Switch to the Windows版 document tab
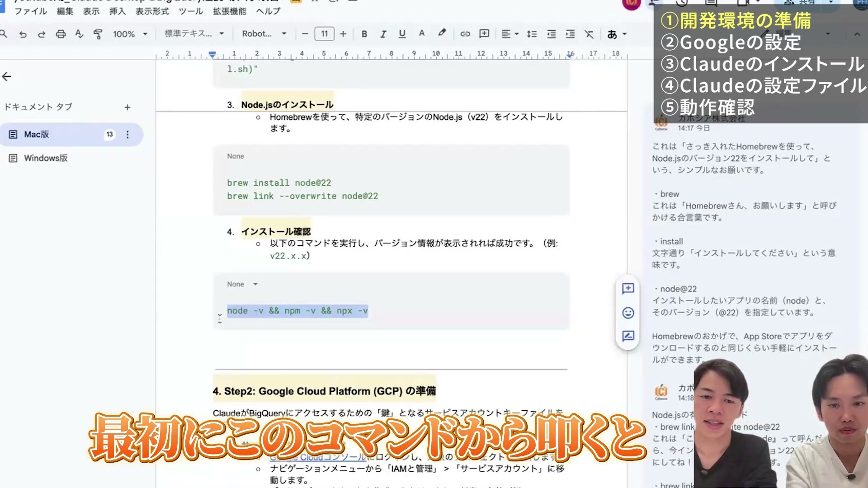This screenshot has height=488, width=868. [46, 158]
